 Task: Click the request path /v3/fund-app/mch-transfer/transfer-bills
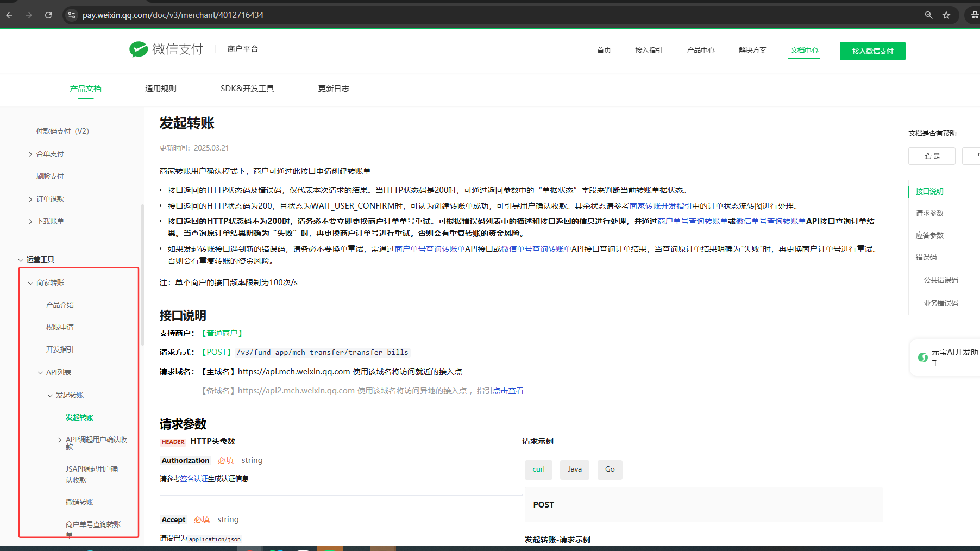click(x=322, y=352)
